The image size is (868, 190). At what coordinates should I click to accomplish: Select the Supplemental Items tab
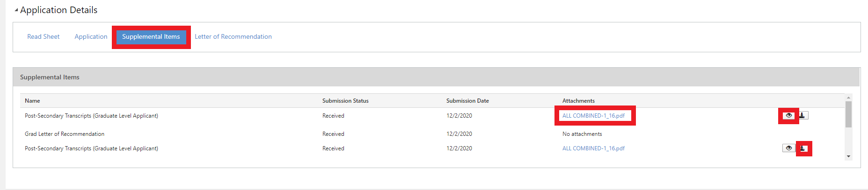(x=151, y=37)
